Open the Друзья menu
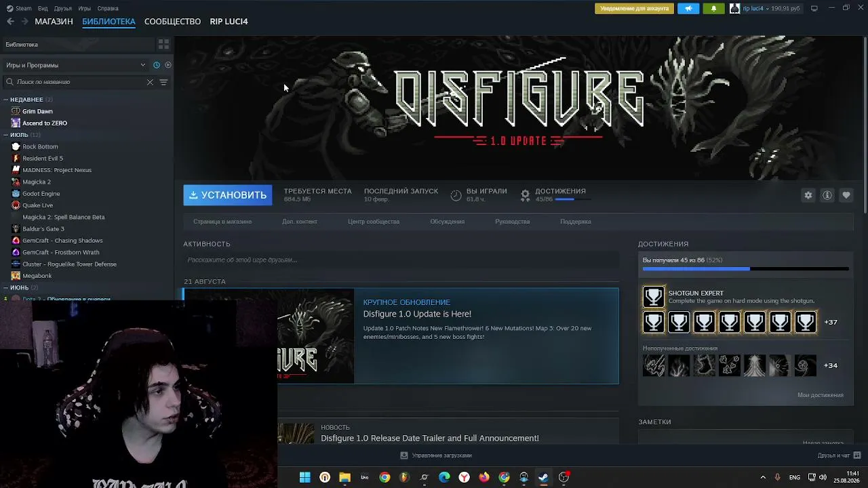868x488 pixels. pos(62,9)
